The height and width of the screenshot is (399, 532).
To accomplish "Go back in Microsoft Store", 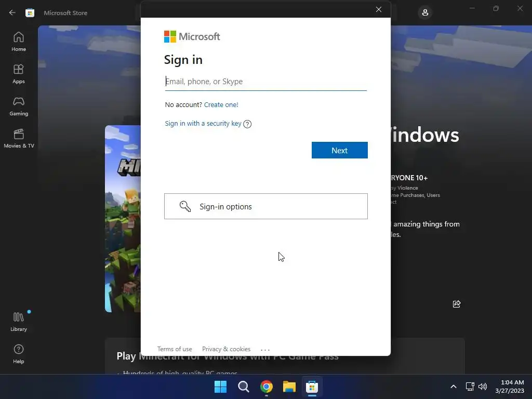I will click(12, 13).
